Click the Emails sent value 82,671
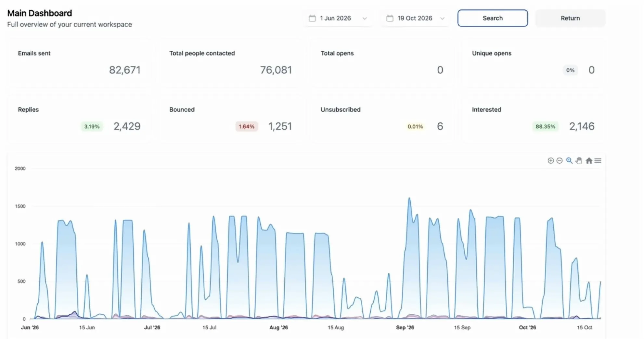The height and width of the screenshot is (339, 644). tap(125, 70)
